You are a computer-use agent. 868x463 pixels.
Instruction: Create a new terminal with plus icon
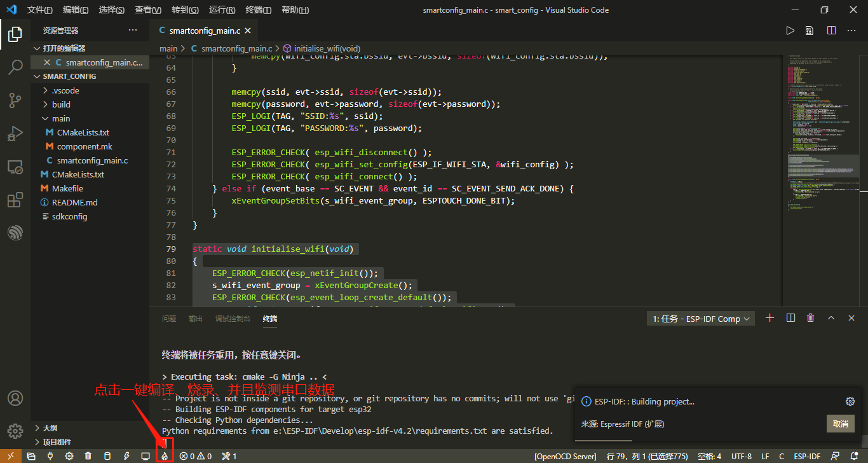tap(770, 318)
